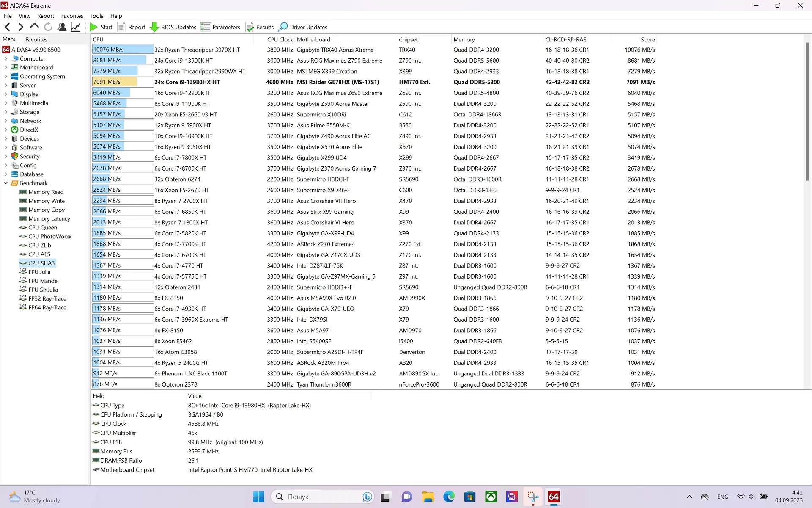Image resolution: width=812 pixels, height=508 pixels.
Task: Go back with the left arrow icon
Action: (x=8, y=27)
